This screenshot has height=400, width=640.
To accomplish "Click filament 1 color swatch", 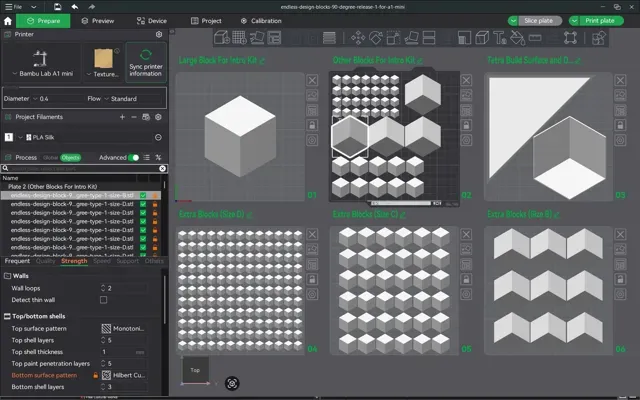I will (x=9, y=138).
